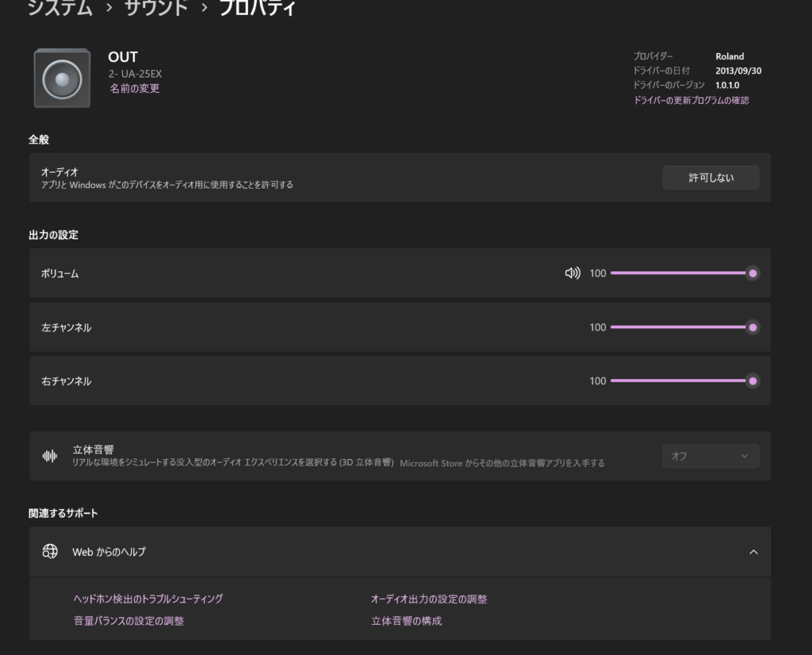
Task: Click the ボリューム slider handle
Action: point(753,274)
